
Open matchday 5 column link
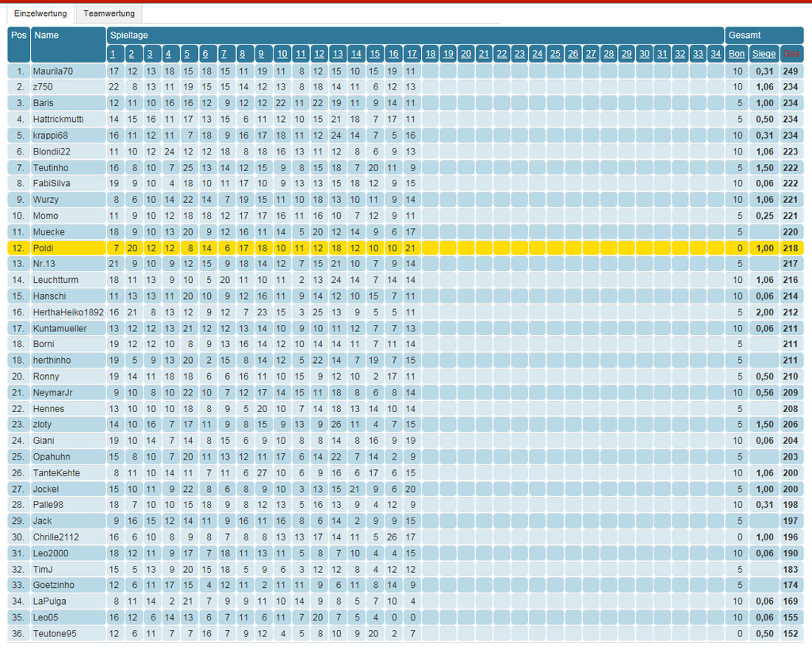point(187,54)
